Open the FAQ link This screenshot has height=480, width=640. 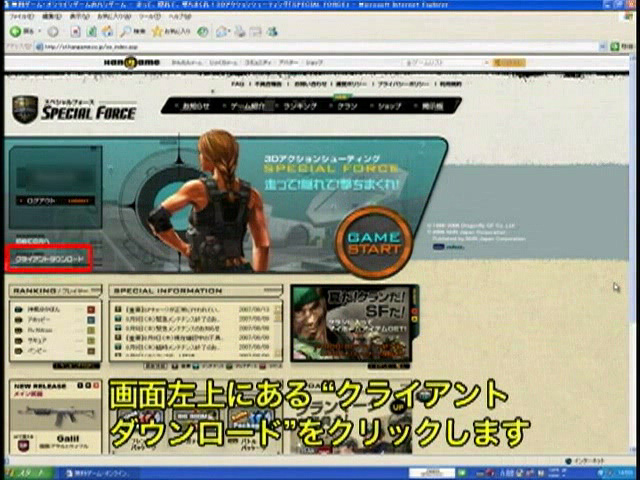click(237, 84)
